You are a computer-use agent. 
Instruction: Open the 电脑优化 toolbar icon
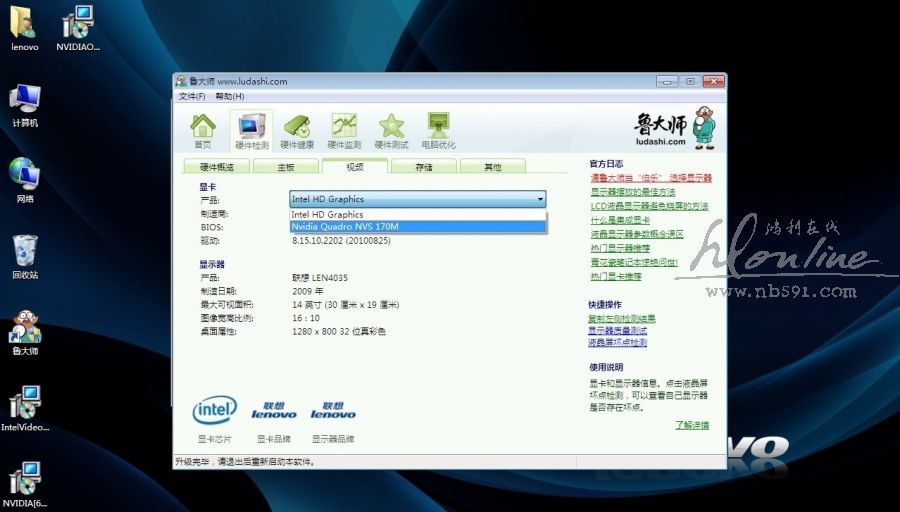(439, 131)
